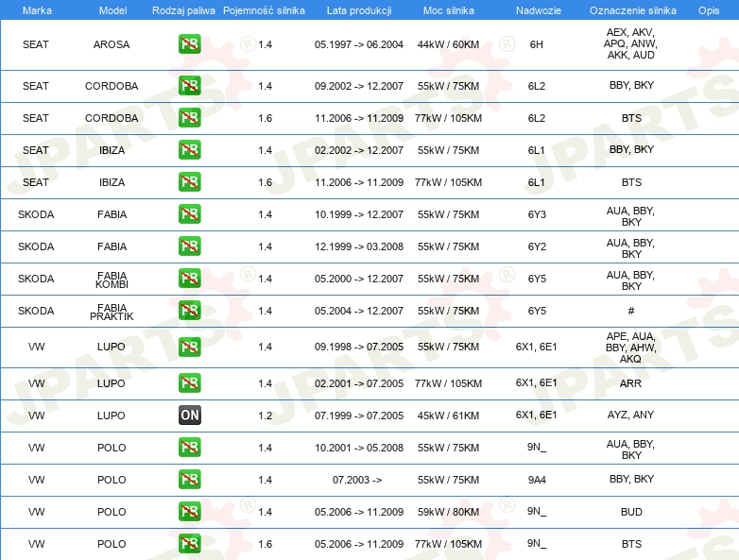Select the FABIA PRAKTIK model cell
739x560 pixels.
pyautogui.click(x=112, y=312)
